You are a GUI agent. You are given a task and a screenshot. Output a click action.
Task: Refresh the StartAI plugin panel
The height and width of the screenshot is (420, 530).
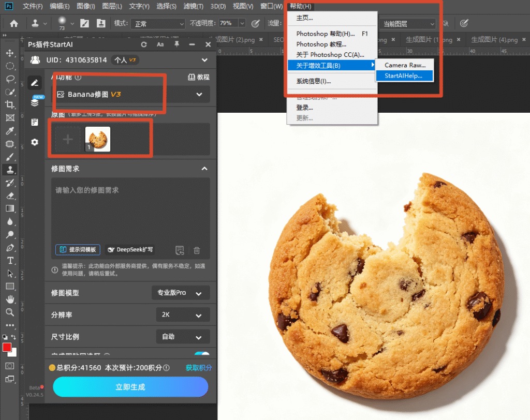pos(144,44)
